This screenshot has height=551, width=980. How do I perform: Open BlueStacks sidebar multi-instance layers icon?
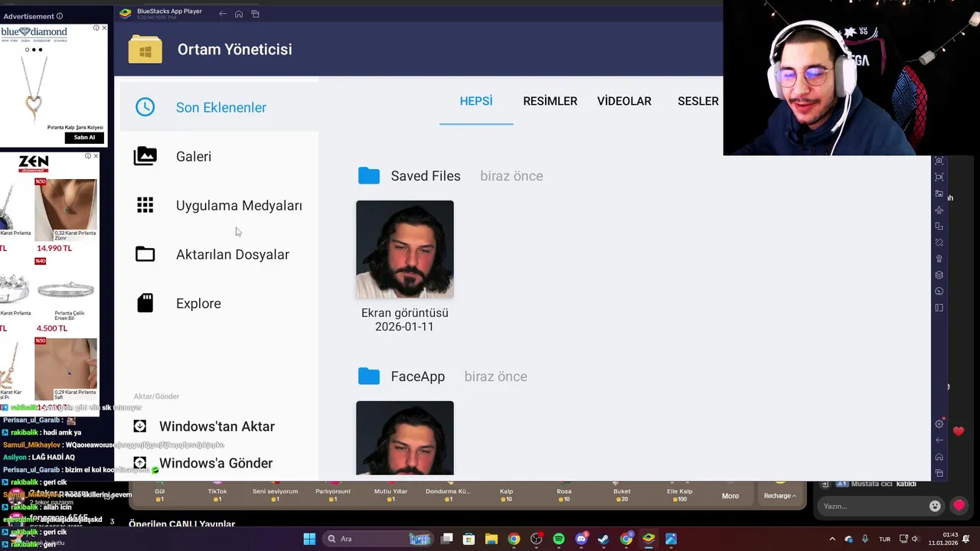click(x=939, y=275)
